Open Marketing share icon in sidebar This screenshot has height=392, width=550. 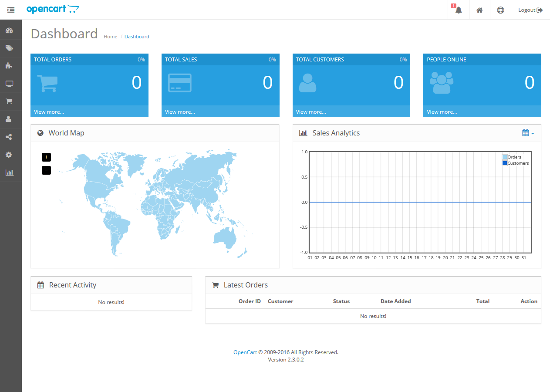click(9, 137)
